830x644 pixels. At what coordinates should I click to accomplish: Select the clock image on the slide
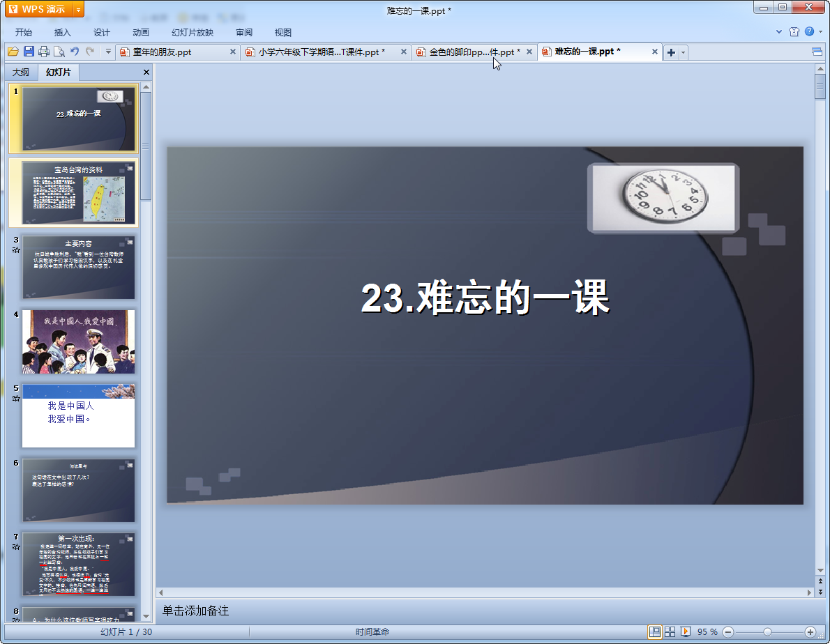[x=663, y=198]
